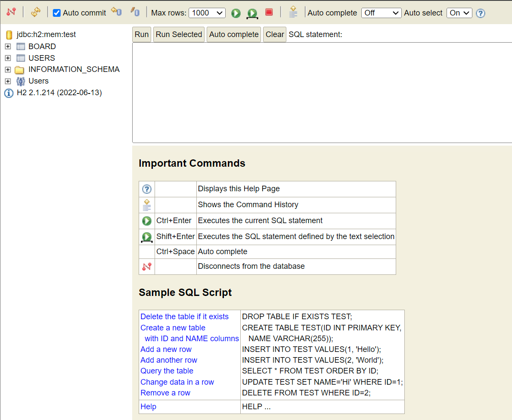Click the jdbc:h2:mem:test database icon
Screen dimensions: 512x420
click(x=9, y=34)
